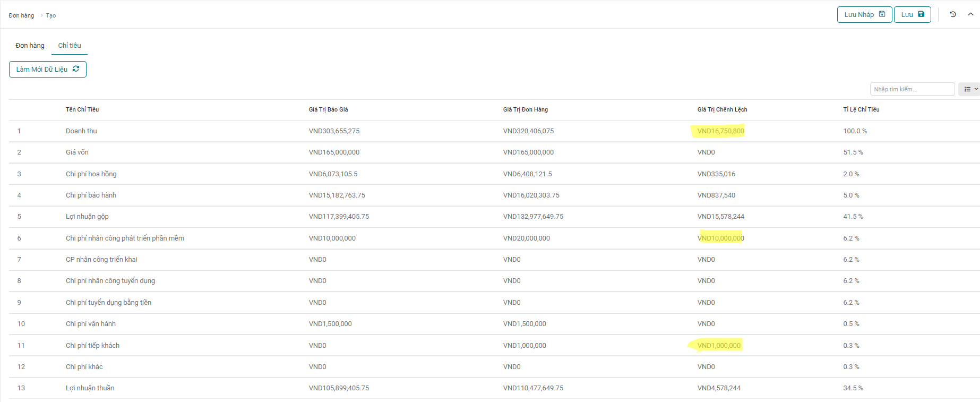Click the Tỉ Lệ Chỉ Tiêu column header

point(861,109)
